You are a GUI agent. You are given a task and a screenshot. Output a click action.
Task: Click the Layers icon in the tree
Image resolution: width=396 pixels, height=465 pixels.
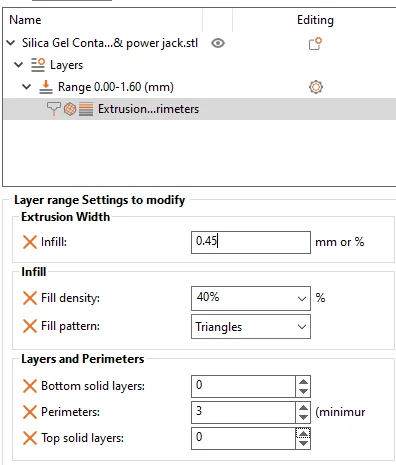coord(38,65)
